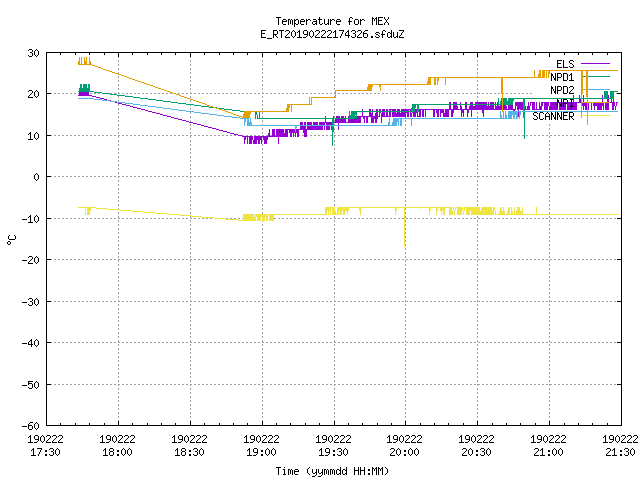Screen dimensions: 640x480
Task: Click the x-axis tick label 17:30
Action: pos(45,452)
